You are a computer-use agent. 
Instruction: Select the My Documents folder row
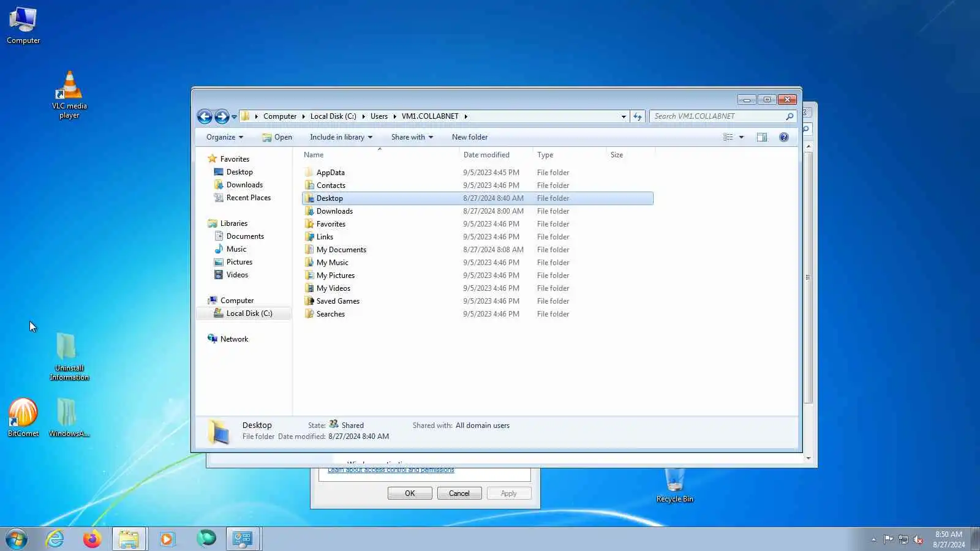pyautogui.click(x=478, y=250)
